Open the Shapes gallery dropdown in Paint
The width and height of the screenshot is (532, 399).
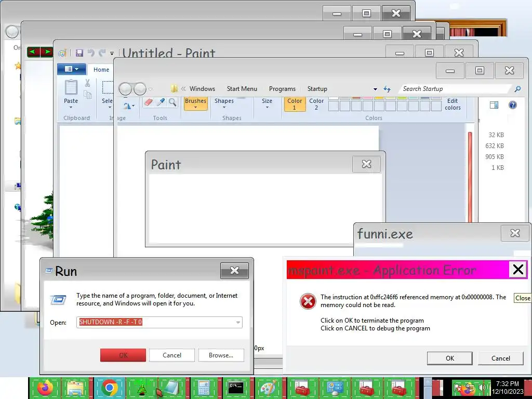(x=224, y=104)
